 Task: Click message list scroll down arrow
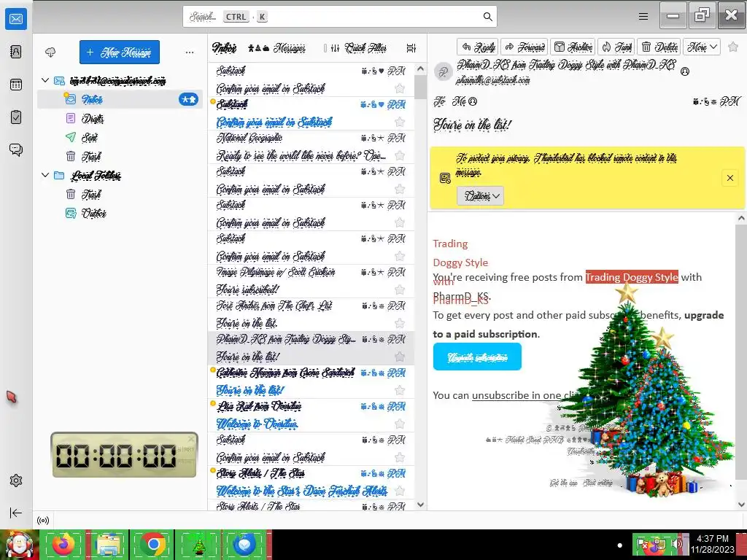click(x=420, y=505)
